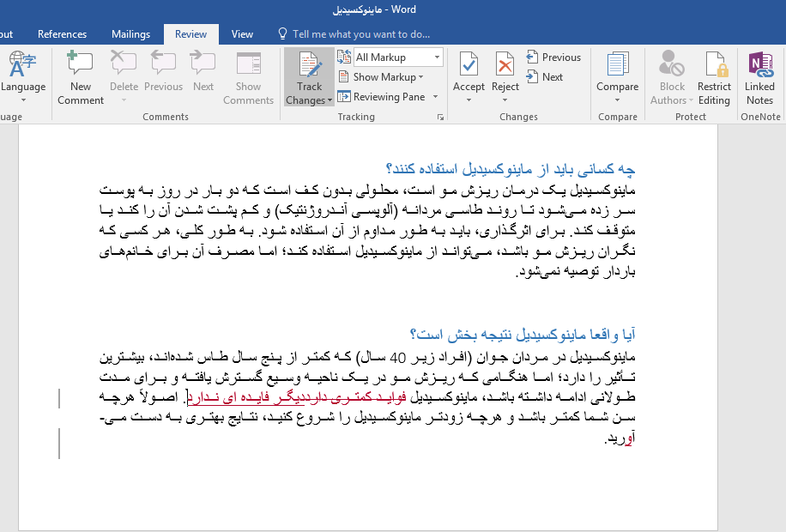Click the Restrict Editing button
The image size is (786, 532).
(x=714, y=78)
